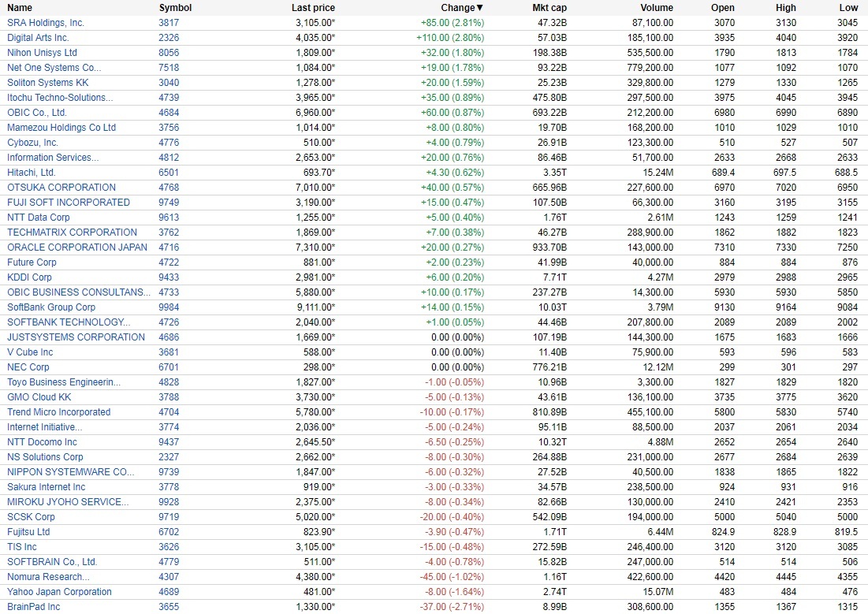Sort by the Last price header
Screen dimensions: 868x614
click(313, 8)
